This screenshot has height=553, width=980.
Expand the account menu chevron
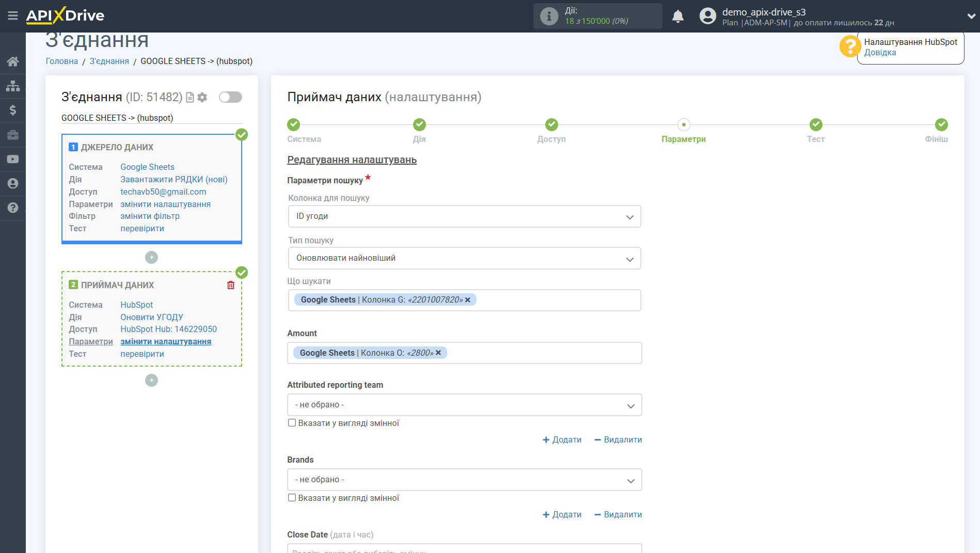tap(971, 16)
